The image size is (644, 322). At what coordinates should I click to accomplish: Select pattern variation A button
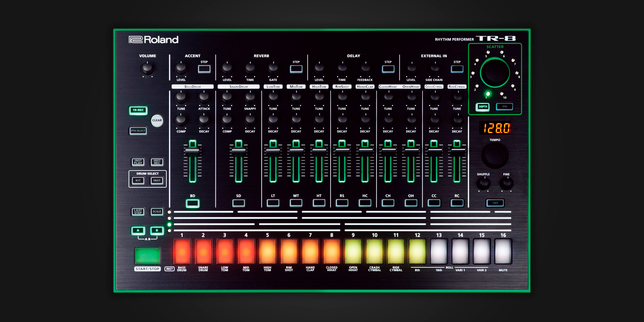click(138, 230)
